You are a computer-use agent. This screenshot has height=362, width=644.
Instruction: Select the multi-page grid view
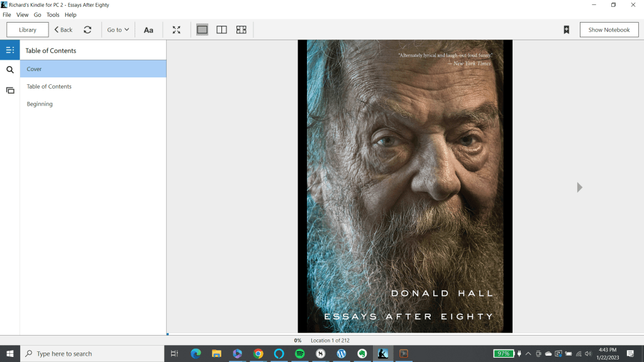(x=241, y=30)
